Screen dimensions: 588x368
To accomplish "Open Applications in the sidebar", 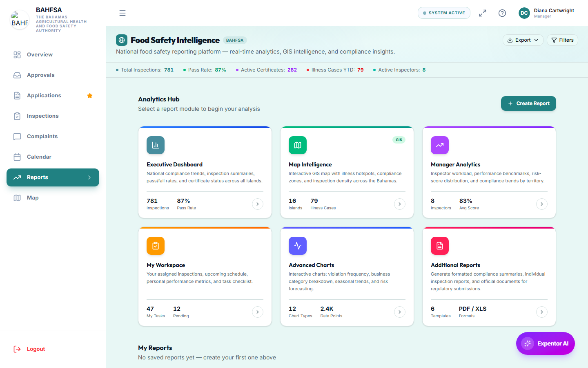I will coord(53,96).
